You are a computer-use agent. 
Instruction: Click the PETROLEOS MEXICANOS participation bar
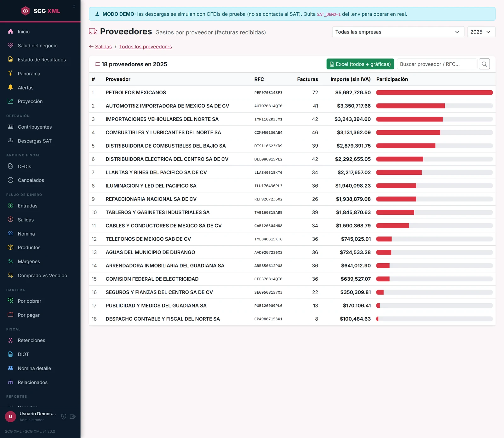tap(434, 92)
